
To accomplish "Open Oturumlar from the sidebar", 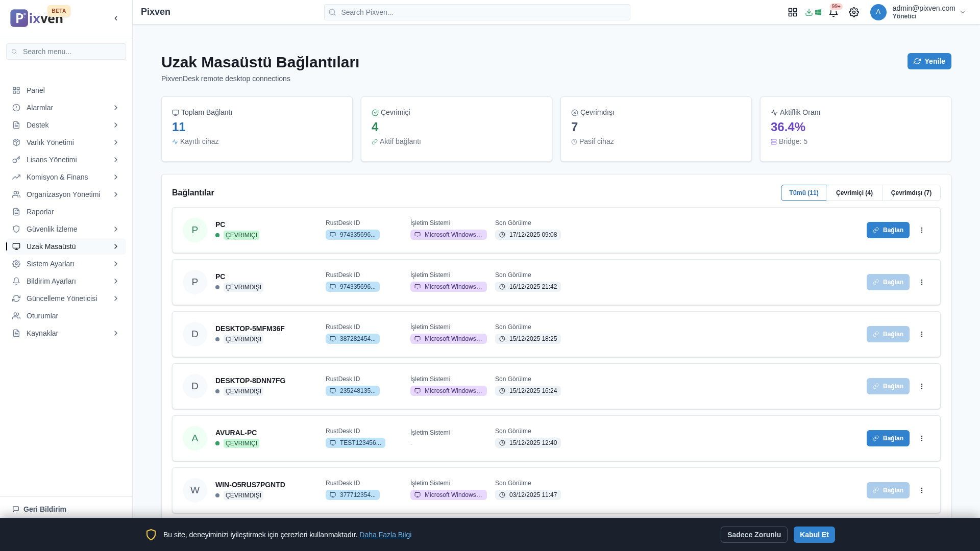I will pos(16,316).
